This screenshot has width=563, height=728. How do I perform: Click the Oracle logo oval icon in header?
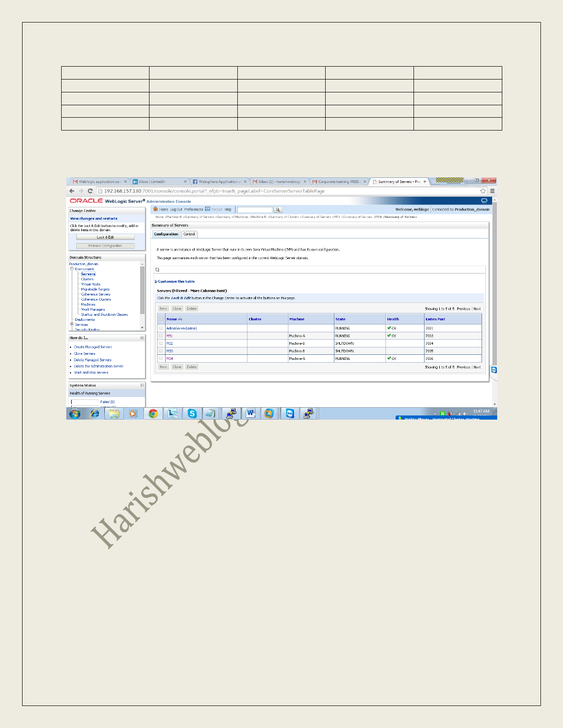pos(484,200)
